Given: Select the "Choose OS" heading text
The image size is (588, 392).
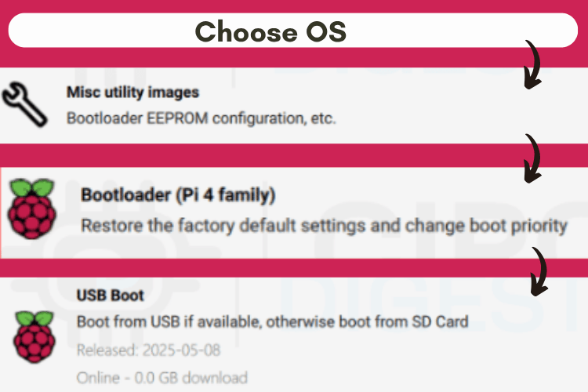Looking at the screenshot, I should click(x=270, y=32).
